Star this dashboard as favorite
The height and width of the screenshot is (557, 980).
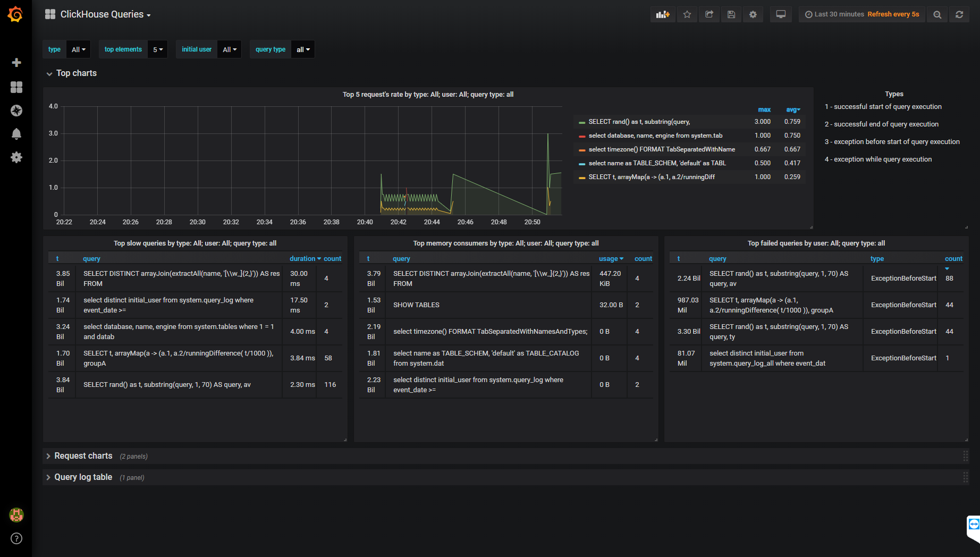[x=687, y=14]
